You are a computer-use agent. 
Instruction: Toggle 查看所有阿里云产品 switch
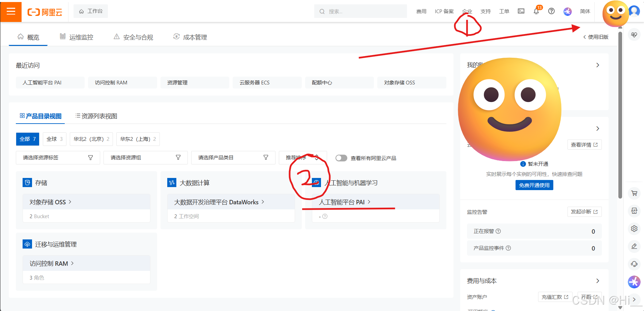coord(341,158)
